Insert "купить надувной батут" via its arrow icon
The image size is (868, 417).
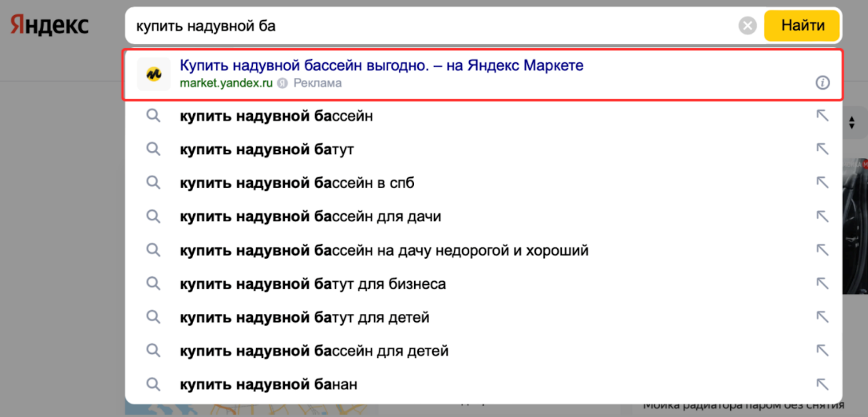822,149
